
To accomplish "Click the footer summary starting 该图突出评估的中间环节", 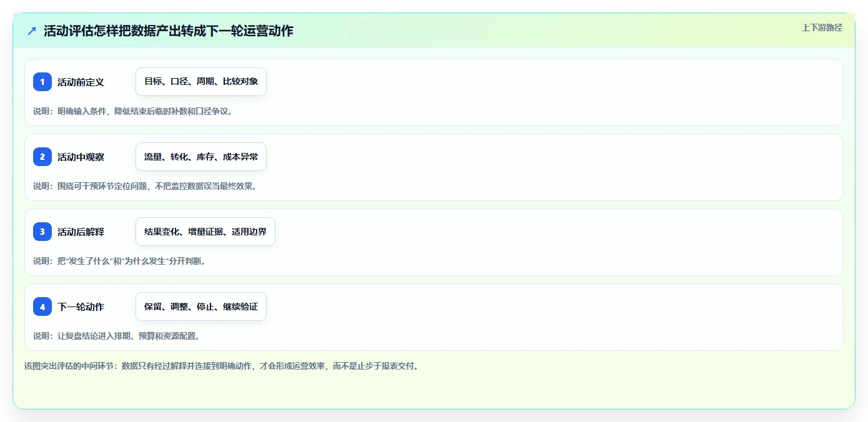I will click(x=221, y=366).
